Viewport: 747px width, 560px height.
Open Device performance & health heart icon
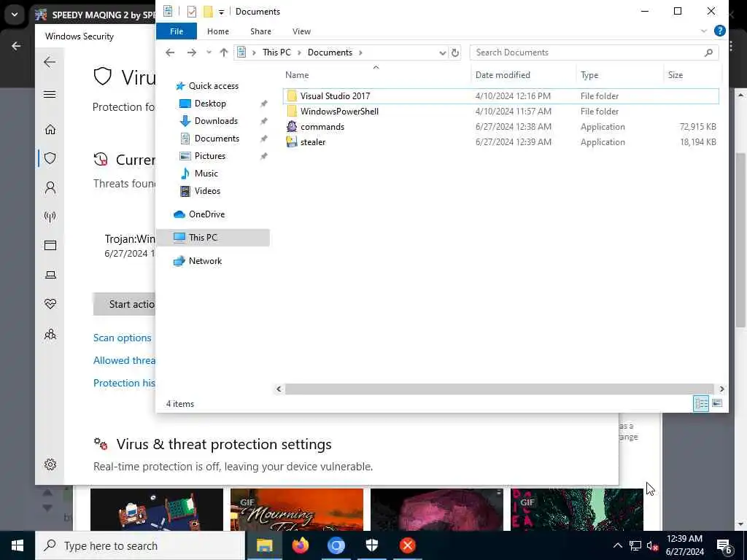click(x=50, y=304)
